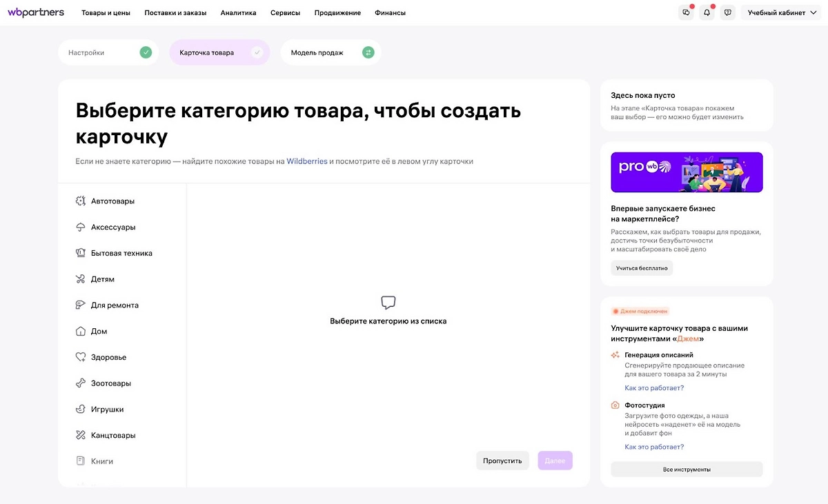Open the Товары и цены menu
Image resolution: width=828 pixels, height=504 pixels.
(106, 12)
